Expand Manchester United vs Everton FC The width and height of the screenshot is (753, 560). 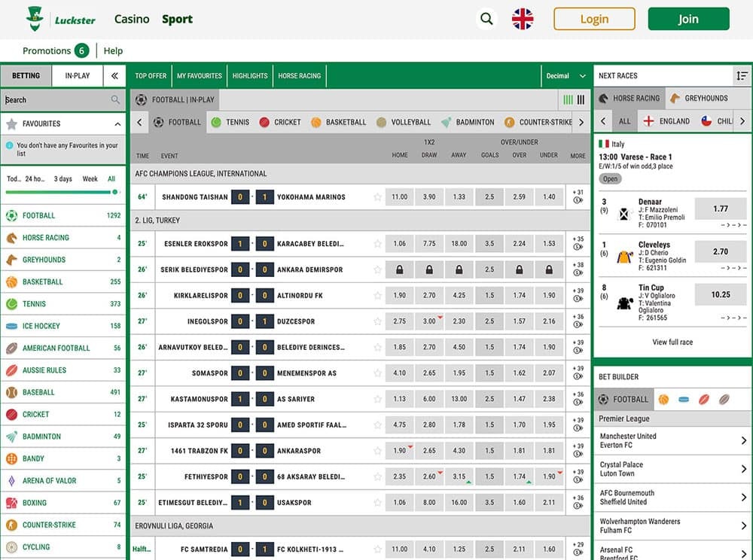[x=672, y=440]
